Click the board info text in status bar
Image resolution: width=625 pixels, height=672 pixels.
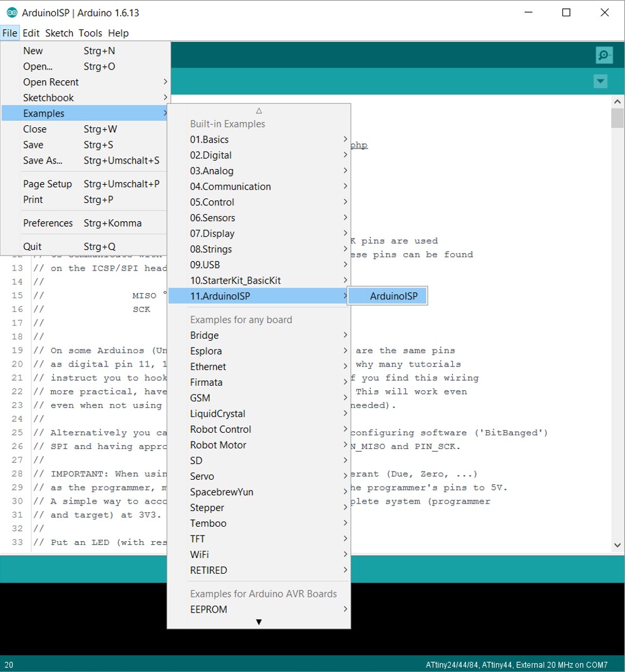tap(517, 664)
